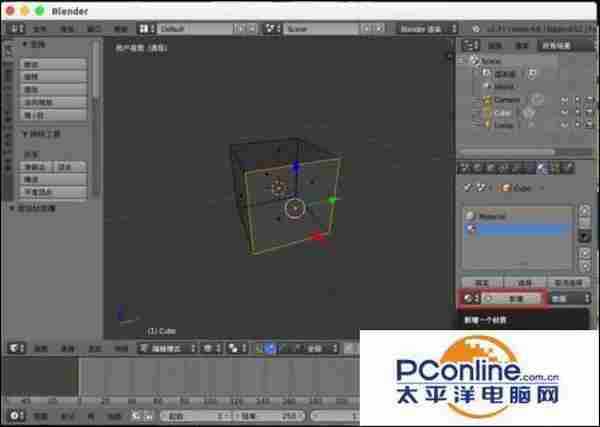600x427 pixels.
Task: Open the 网格 menu in the 3D View header
Action: click(x=121, y=348)
